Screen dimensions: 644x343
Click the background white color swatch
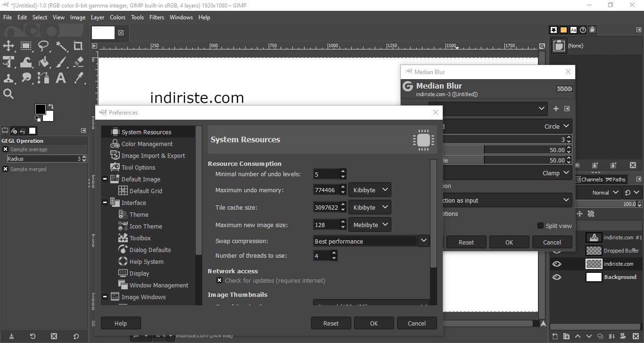(x=50, y=117)
